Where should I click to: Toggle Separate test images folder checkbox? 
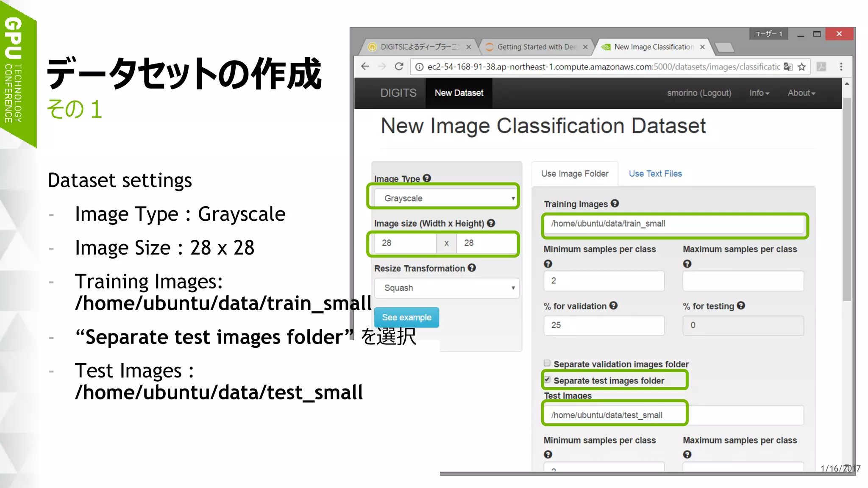[x=547, y=380]
